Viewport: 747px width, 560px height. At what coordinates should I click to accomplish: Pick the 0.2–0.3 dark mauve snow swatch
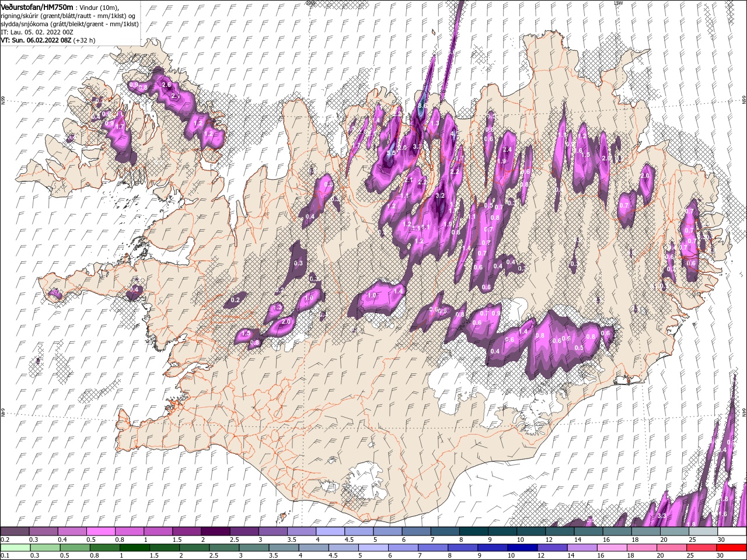[x=15, y=531]
